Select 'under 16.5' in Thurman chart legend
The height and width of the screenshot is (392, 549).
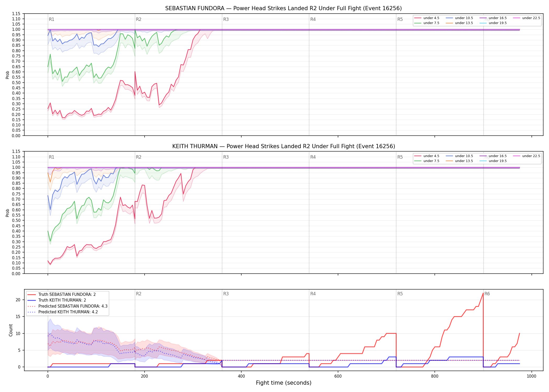(x=493, y=156)
